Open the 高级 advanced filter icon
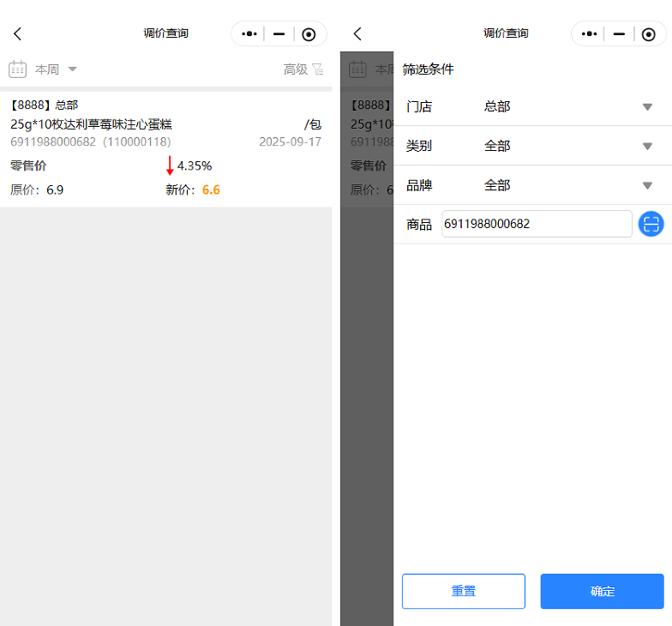 tap(317, 69)
